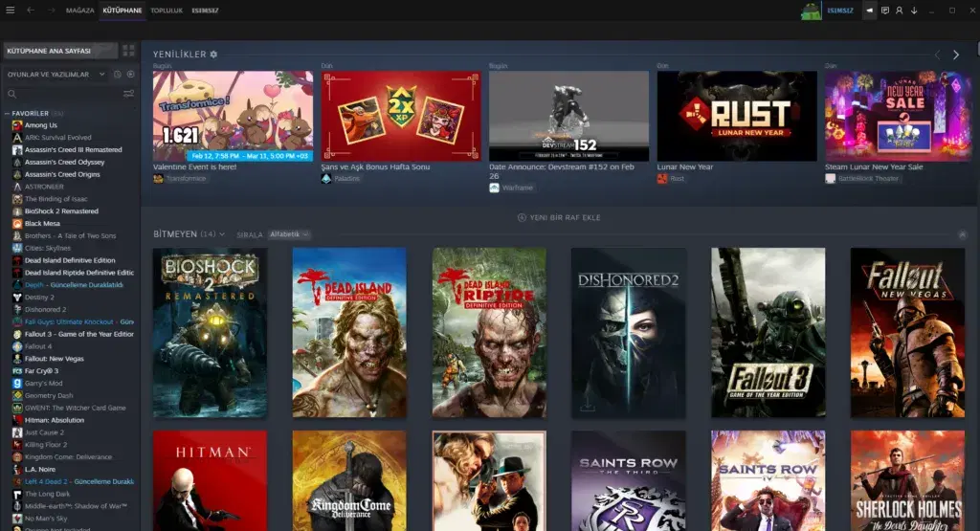
Task: Open the downloads arrow icon in top bar
Action: [914, 10]
